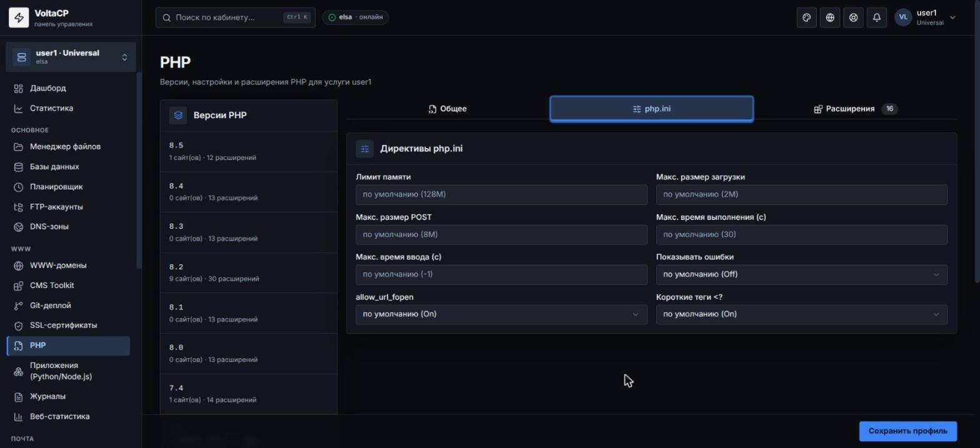Open the Короткие теги <? dropdown
The image size is (980, 448).
coord(801,314)
